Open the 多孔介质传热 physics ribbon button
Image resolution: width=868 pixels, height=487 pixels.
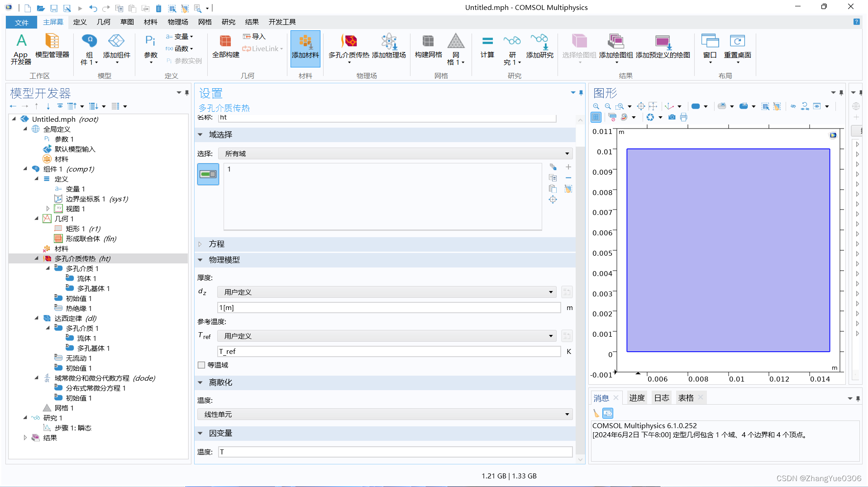coord(349,49)
